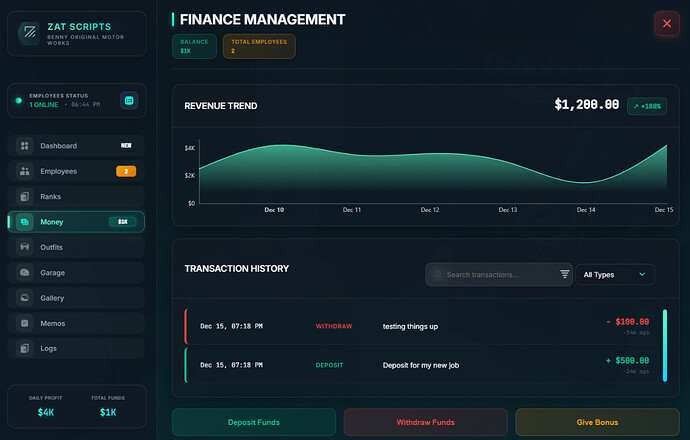Click the +180% trend badge
Image resolution: width=690 pixels, height=440 pixels.
tap(647, 106)
